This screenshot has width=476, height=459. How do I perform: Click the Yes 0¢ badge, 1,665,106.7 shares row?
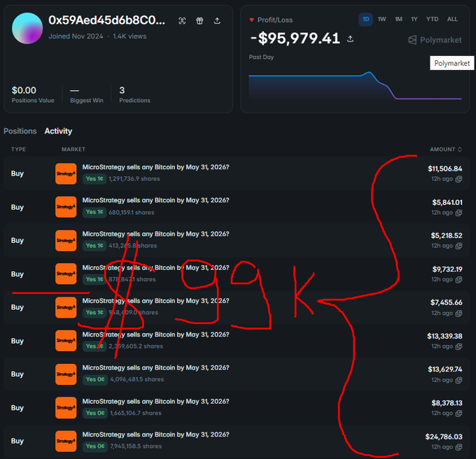[x=95, y=413]
